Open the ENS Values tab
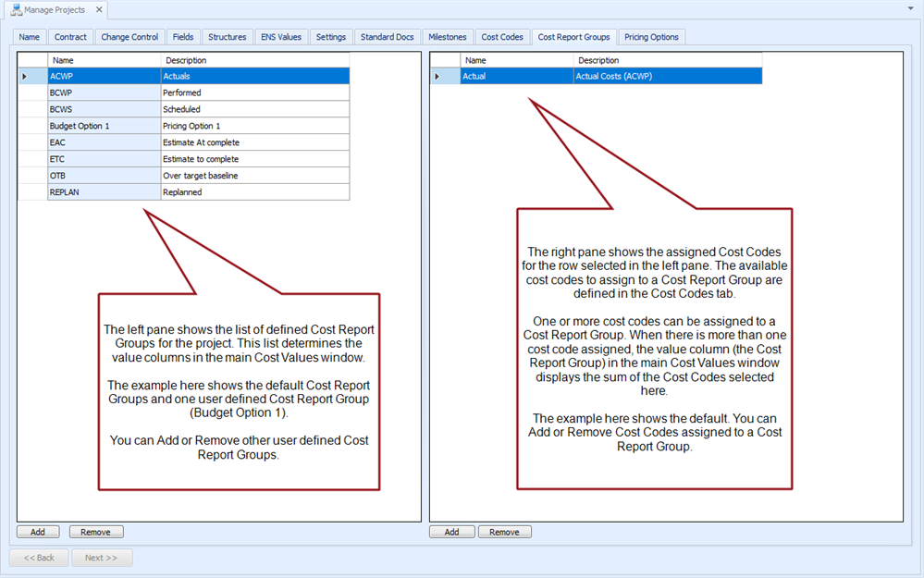 281,37
